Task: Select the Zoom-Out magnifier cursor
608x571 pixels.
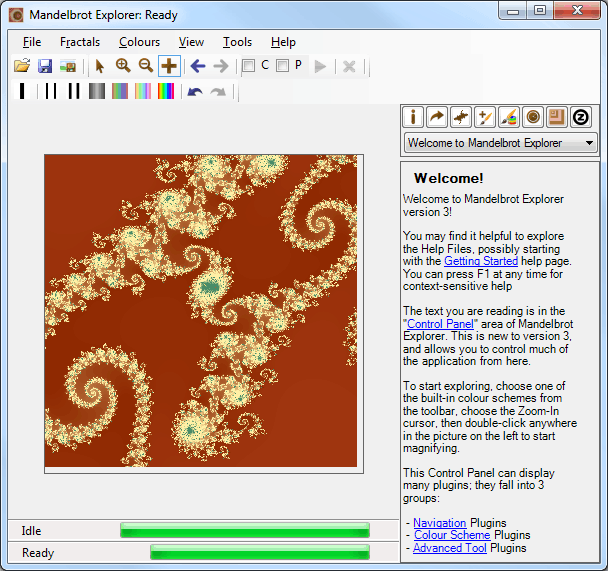Action: pyautogui.click(x=146, y=66)
